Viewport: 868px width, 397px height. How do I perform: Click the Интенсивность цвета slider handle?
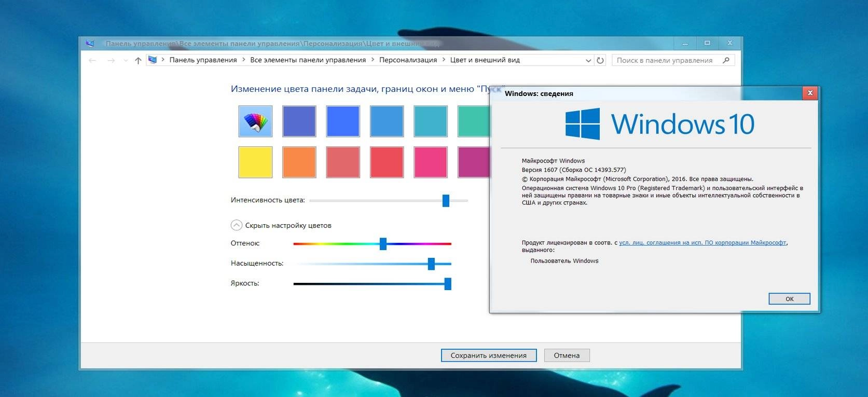446,200
